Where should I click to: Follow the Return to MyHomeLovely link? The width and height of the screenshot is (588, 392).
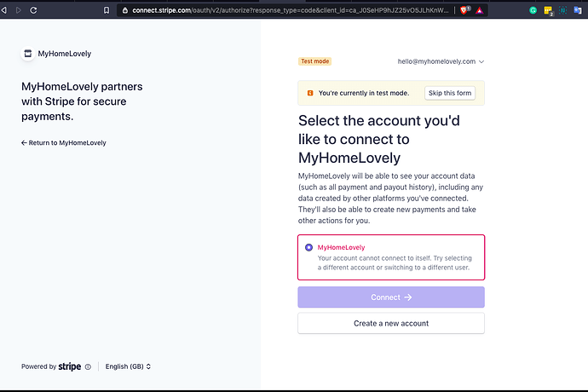pyautogui.click(x=64, y=143)
